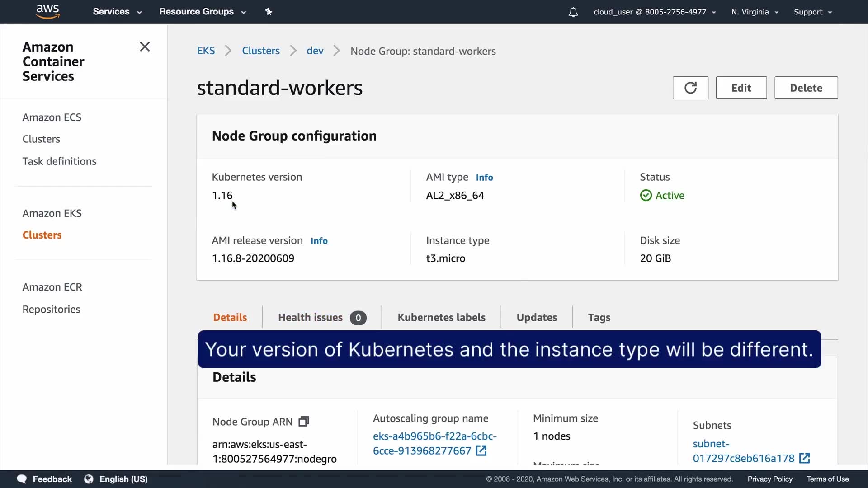Open the N. Virginia region dropdown
Screen dimensions: 868x488
(x=755, y=12)
